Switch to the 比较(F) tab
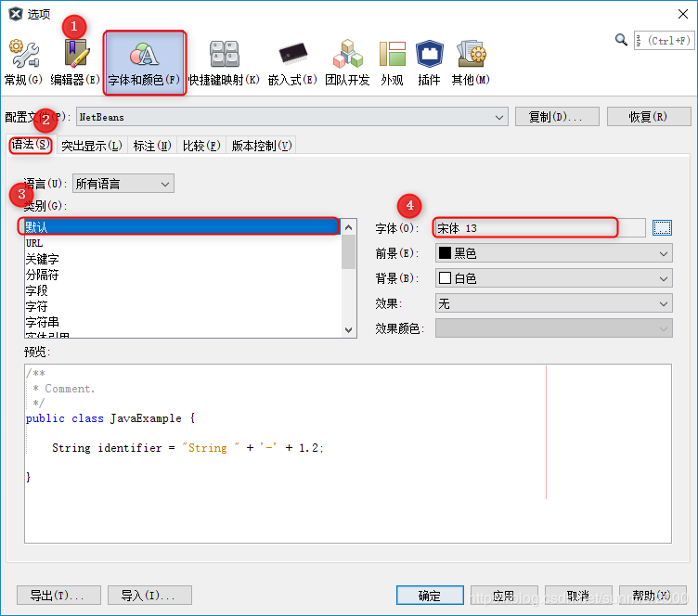Screen dimensions: 698x616 [201, 146]
